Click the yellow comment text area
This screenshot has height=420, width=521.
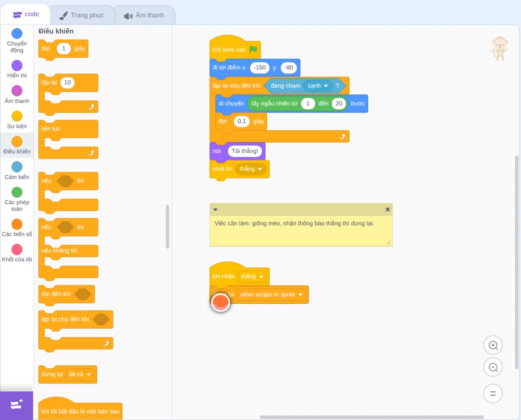pyautogui.click(x=301, y=231)
